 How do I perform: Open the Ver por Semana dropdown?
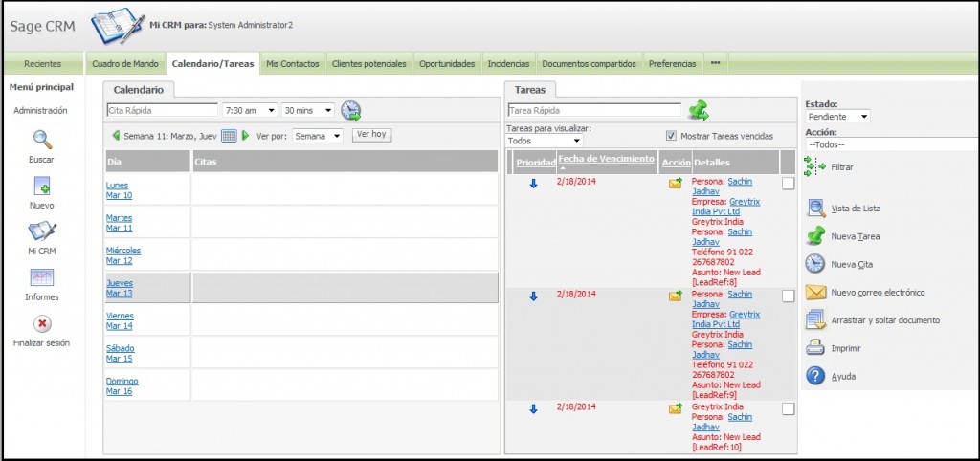(x=318, y=136)
